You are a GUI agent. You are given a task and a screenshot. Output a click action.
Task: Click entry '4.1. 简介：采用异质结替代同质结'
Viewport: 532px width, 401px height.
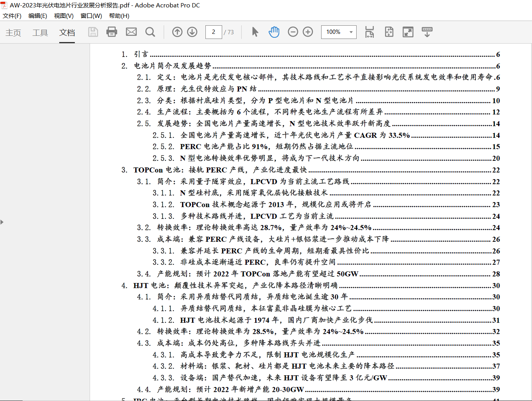(x=318, y=297)
